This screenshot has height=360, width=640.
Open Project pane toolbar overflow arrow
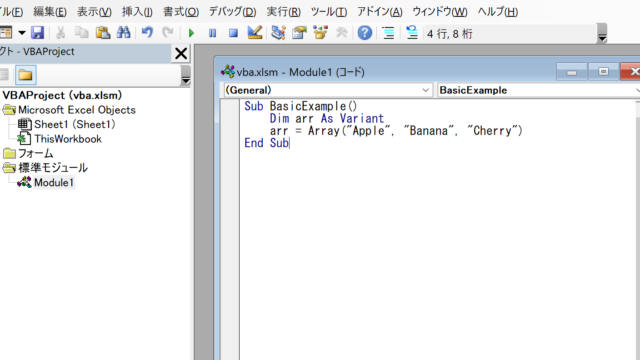[x=186, y=76]
